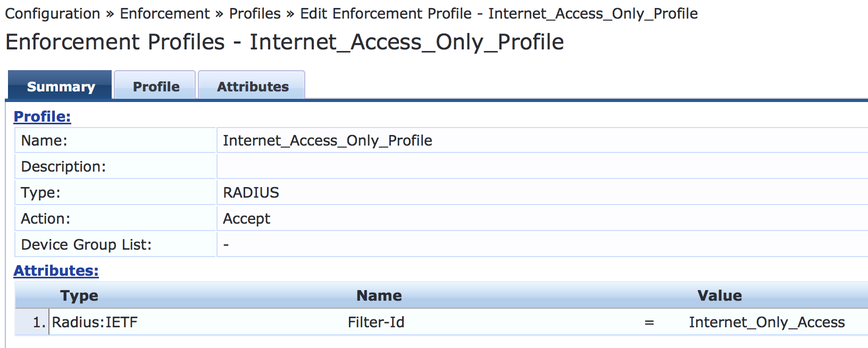The height and width of the screenshot is (348, 868).
Task: Click the Device Group List label
Action: tap(86, 244)
